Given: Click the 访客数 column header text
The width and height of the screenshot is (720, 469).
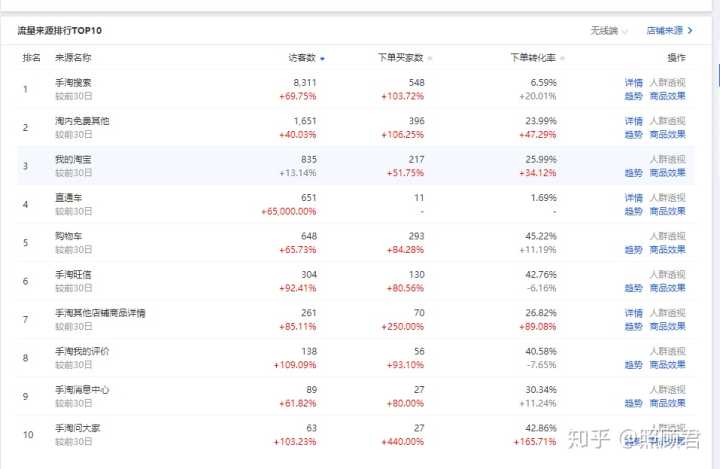Looking at the screenshot, I should tap(301, 58).
